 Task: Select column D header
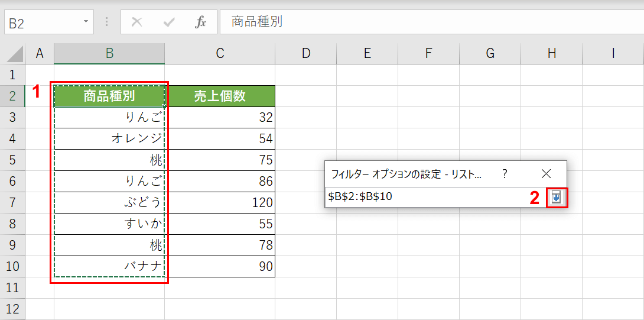(x=305, y=54)
